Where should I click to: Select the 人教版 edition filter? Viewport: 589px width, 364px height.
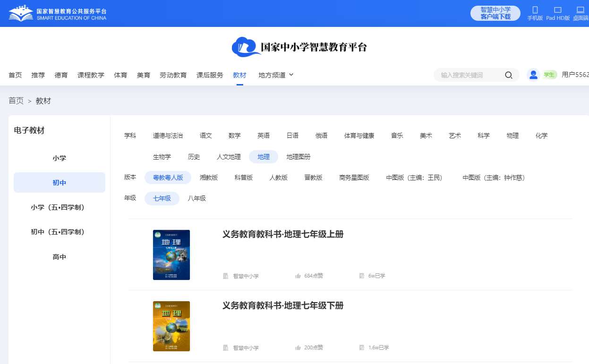tap(278, 178)
